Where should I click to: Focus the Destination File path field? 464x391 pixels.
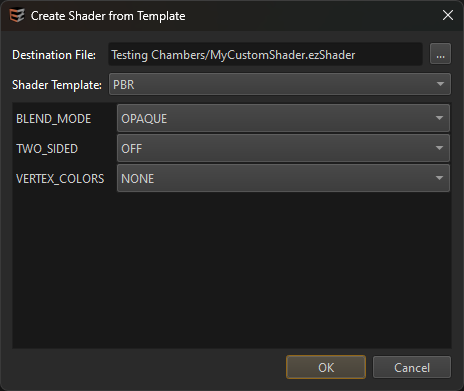click(265, 54)
